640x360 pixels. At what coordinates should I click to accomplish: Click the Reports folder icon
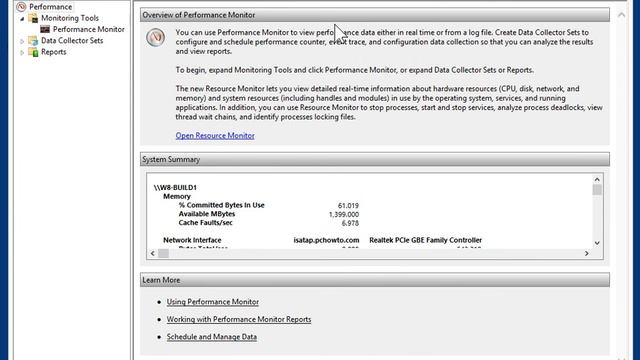tap(33, 52)
